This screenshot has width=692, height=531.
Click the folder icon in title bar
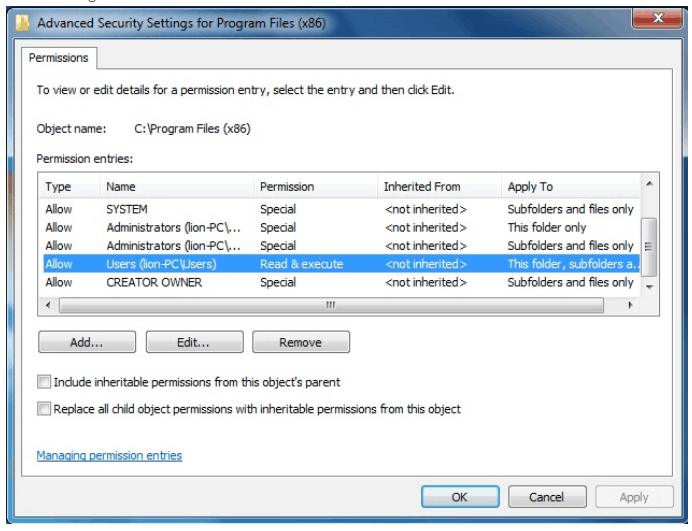pyautogui.click(x=22, y=23)
